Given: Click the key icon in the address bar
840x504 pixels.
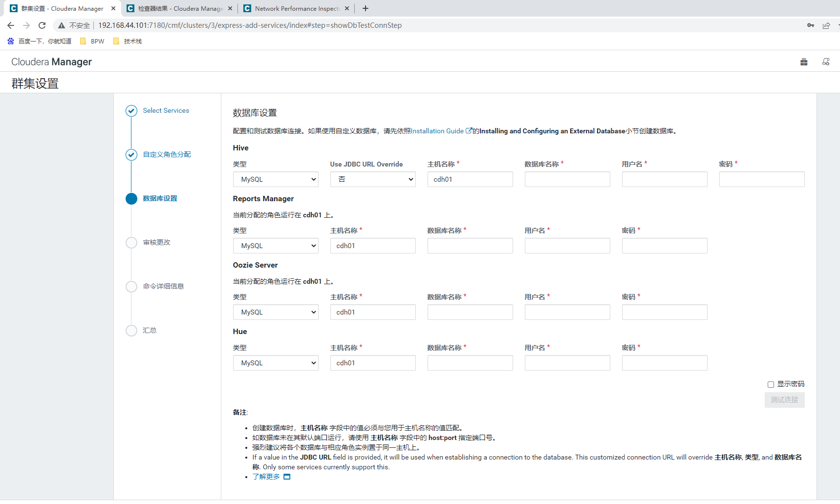Looking at the screenshot, I should pyautogui.click(x=810, y=25).
